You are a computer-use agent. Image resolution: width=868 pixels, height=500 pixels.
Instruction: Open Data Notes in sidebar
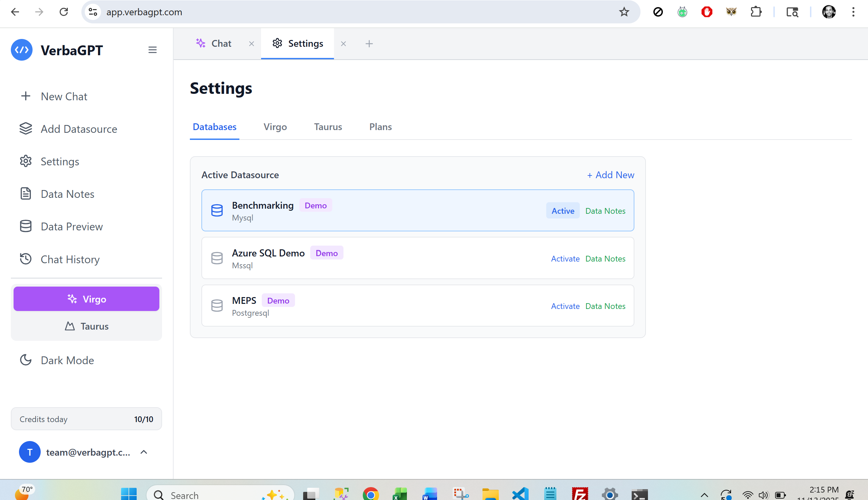(x=67, y=194)
